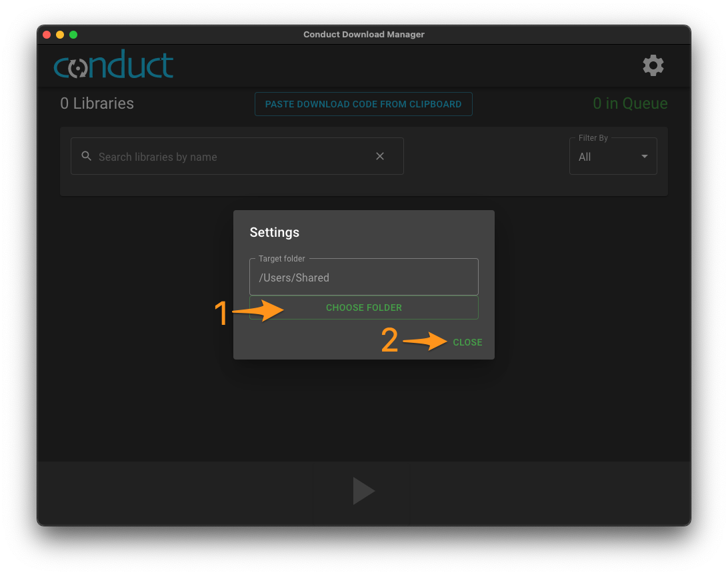Click the Conduct logo
The height and width of the screenshot is (575, 728).
(114, 64)
